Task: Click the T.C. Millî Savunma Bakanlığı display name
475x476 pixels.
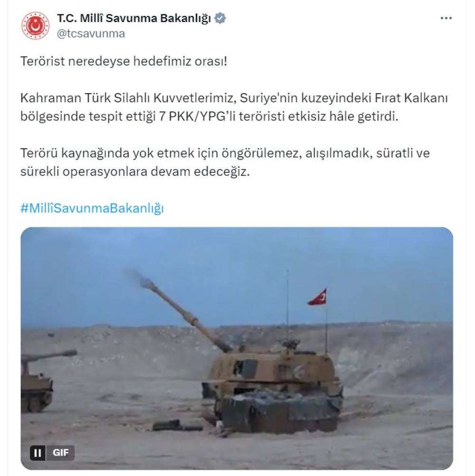Action: [x=133, y=18]
